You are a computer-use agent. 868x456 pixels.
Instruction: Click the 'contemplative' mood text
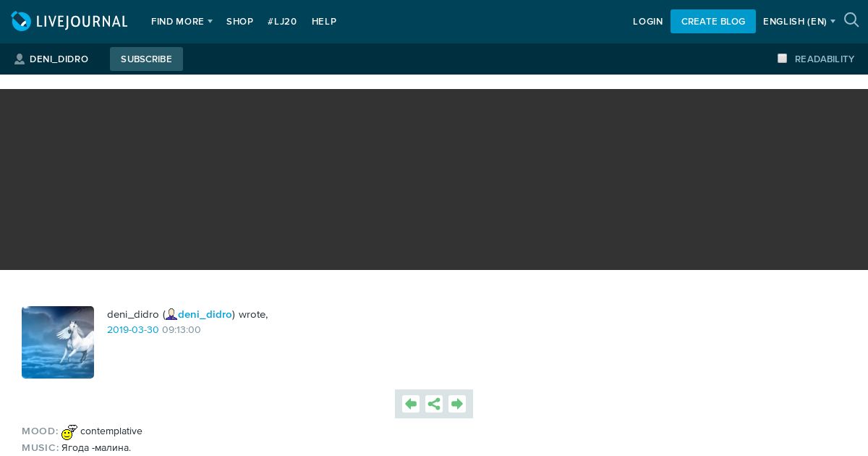pyautogui.click(x=111, y=431)
